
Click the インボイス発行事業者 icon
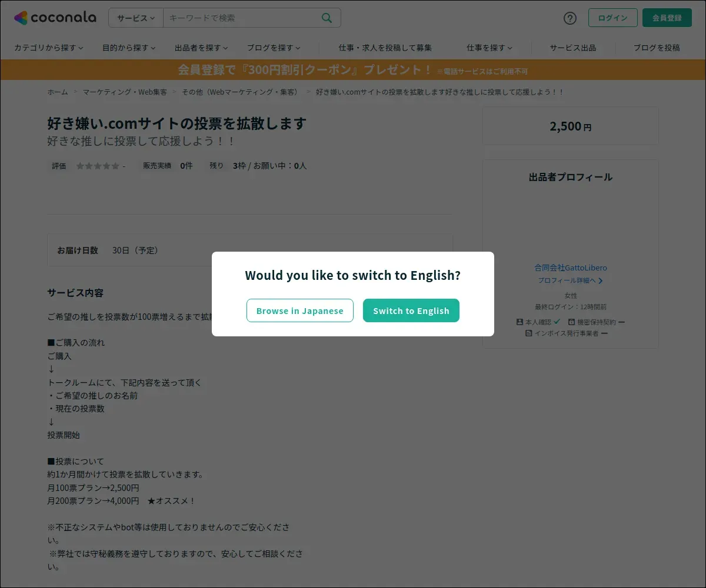pos(529,333)
